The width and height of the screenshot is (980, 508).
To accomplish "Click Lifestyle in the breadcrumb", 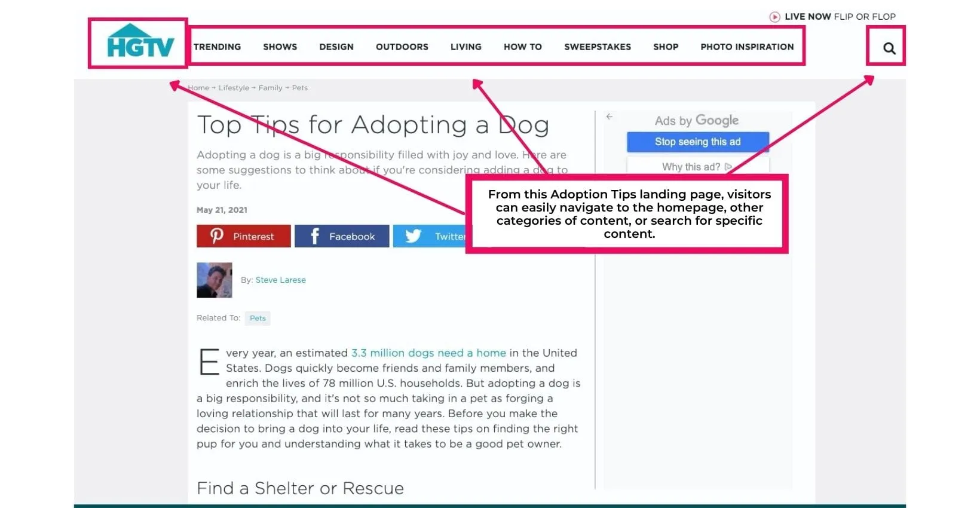I will [234, 88].
